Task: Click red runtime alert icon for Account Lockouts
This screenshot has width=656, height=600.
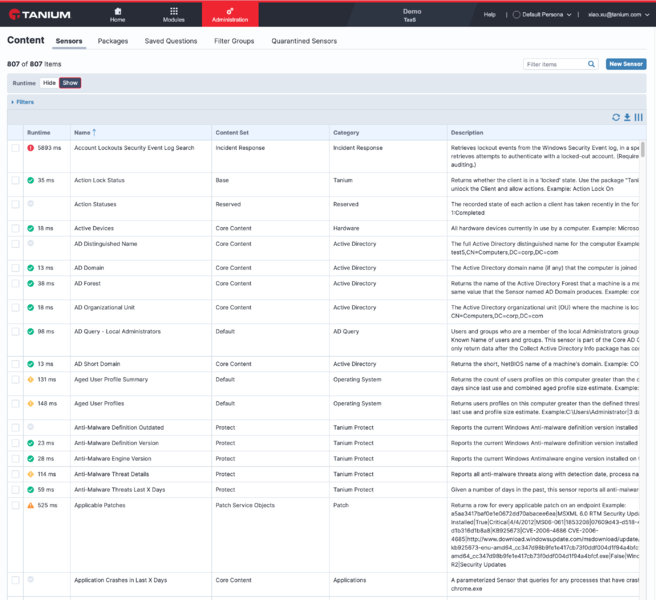Action: coord(31,148)
